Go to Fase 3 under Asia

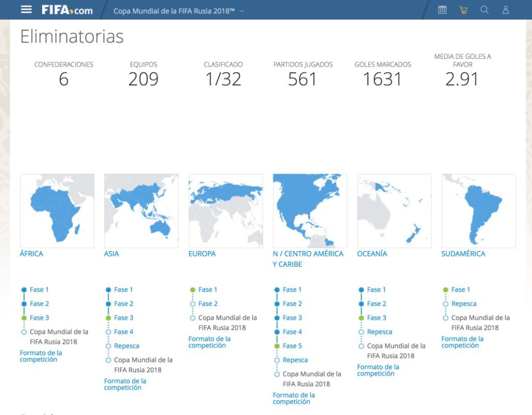click(124, 318)
